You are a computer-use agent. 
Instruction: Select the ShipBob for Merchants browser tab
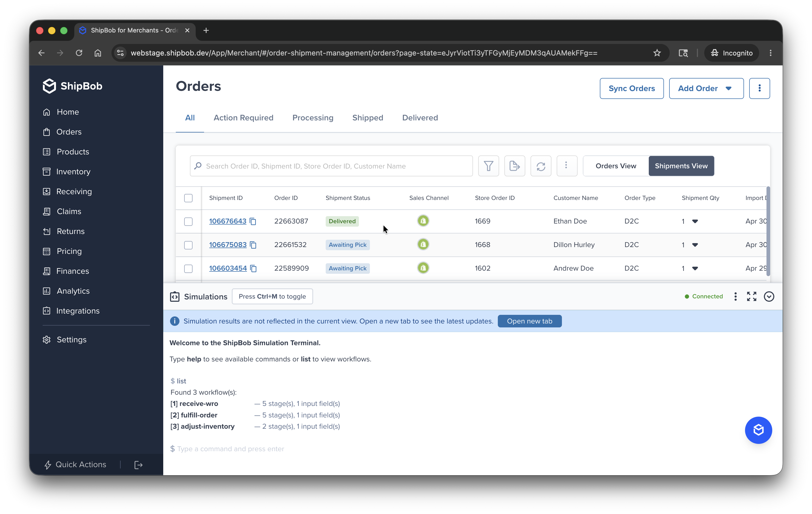135,30
